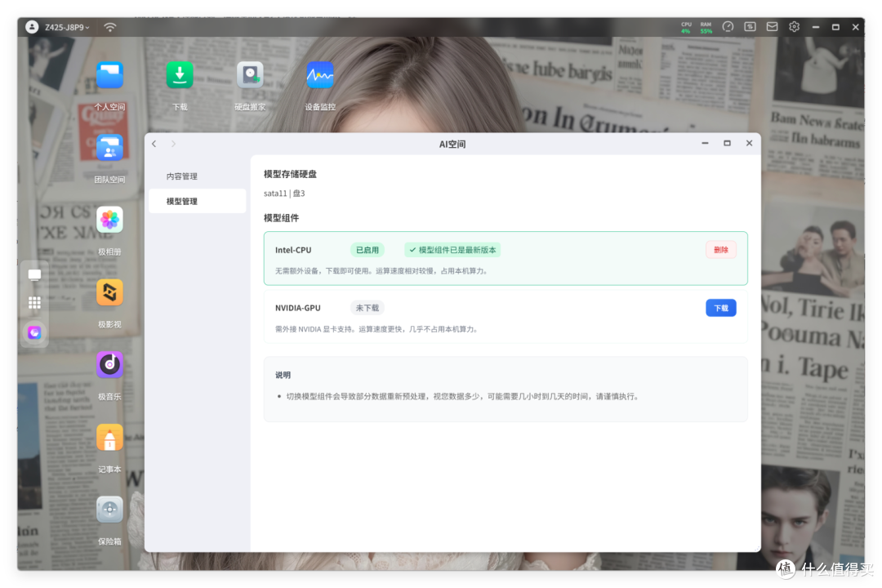Image resolution: width=882 pixels, height=588 pixels.
Task: Go back in the AI空间 window
Action: tap(154, 144)
